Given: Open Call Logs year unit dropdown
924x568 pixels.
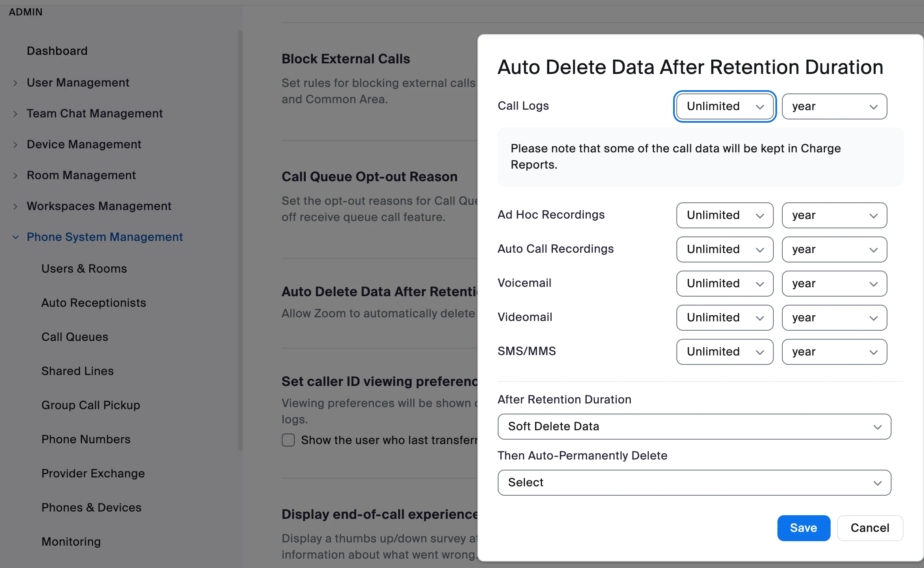Looking at the screenshot, I should 834,106.
